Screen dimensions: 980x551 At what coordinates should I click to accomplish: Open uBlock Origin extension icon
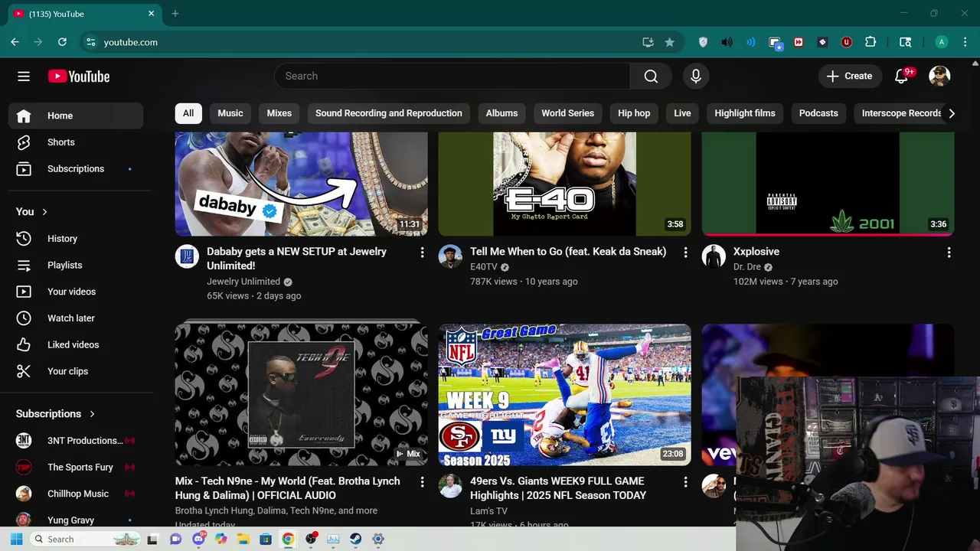pyautogui.click(x=846, y=42)
